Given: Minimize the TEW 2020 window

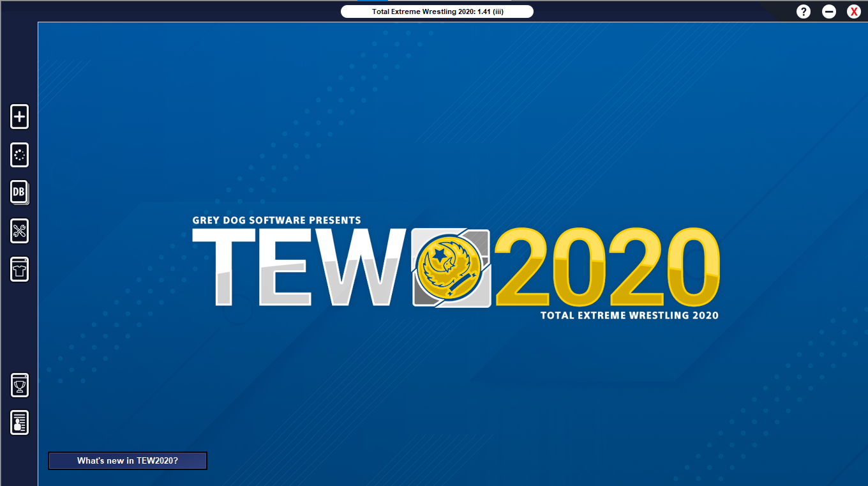Looking at the screenshot, I should [829, 11].
